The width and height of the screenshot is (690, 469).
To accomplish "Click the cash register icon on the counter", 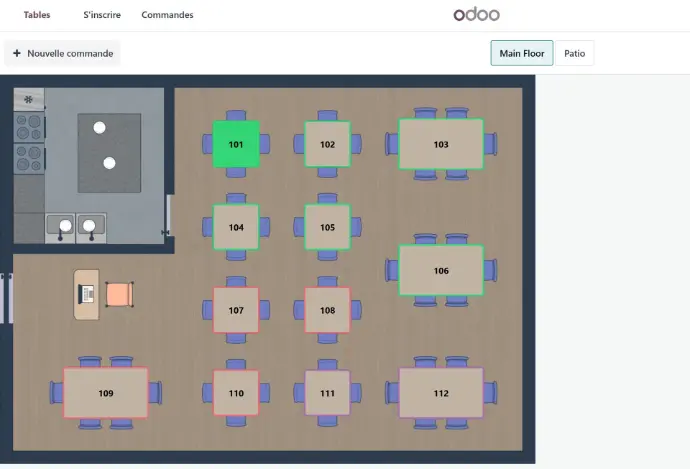I will [86, 294].
